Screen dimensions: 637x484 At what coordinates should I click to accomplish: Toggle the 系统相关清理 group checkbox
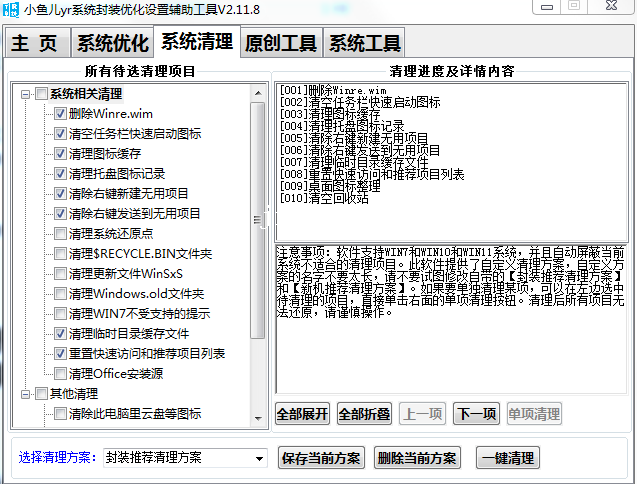pyautogui.click(x=41, y=94)
